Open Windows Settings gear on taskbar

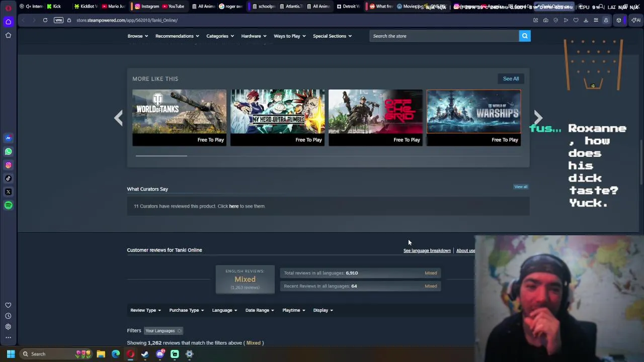(x=189, y=354)
